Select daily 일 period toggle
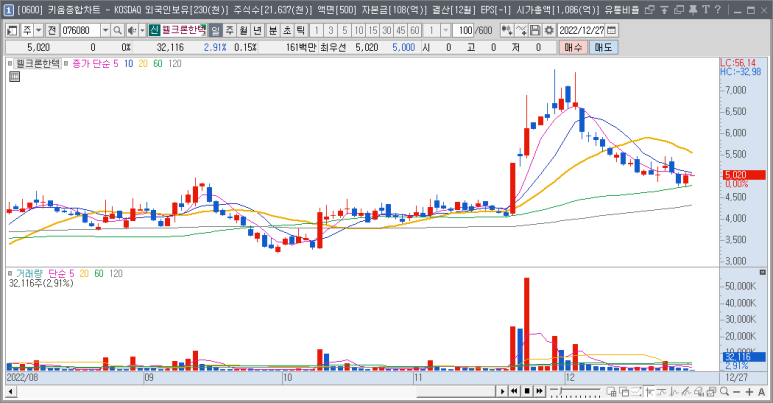The height and width of the screenshot is (403, 773). coord(215,31)
